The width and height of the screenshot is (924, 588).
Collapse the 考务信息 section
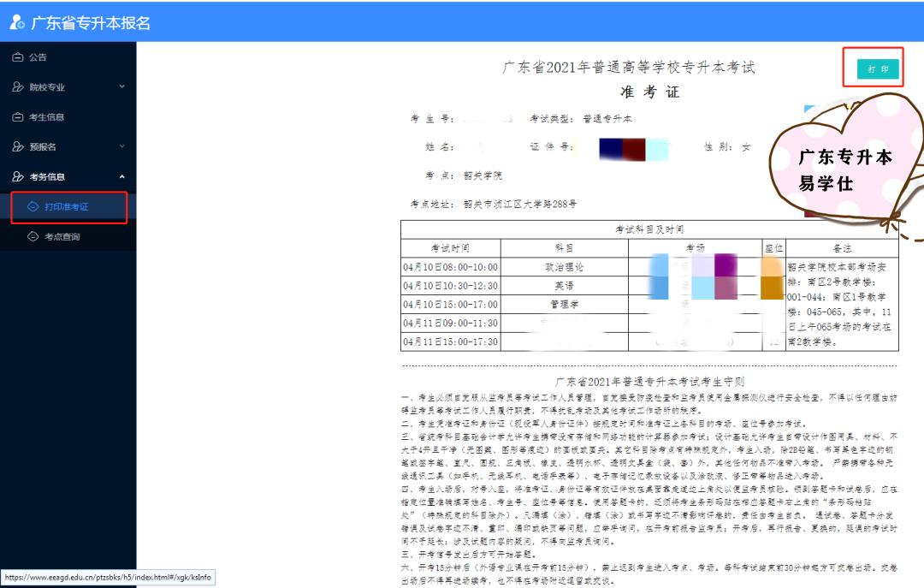tap(121, 176)
